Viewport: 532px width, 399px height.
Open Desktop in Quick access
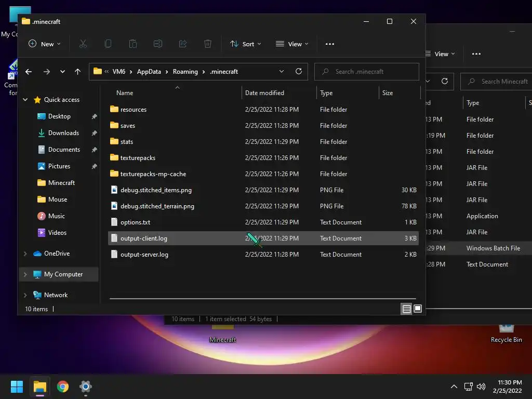point(59,116)
